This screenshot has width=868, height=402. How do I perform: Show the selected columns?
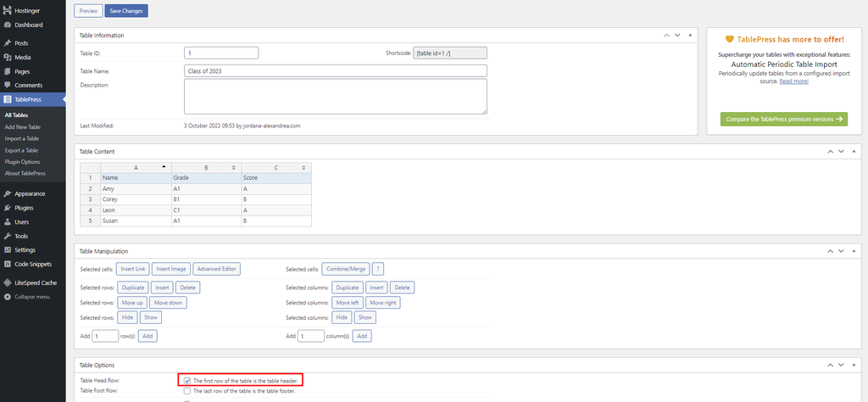tap(364, 318)
